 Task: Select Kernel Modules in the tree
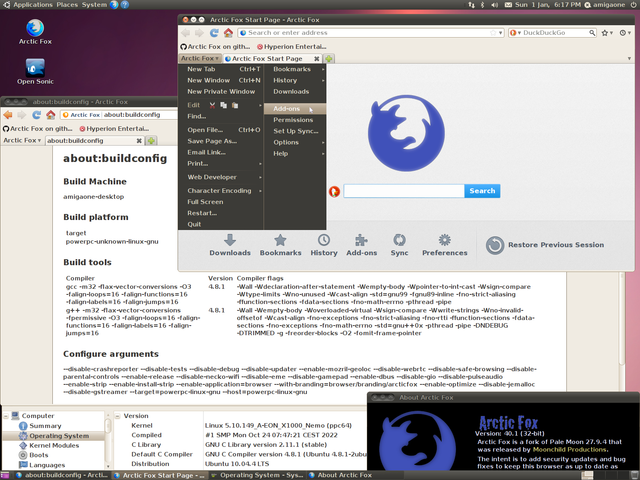coord(54,445)
